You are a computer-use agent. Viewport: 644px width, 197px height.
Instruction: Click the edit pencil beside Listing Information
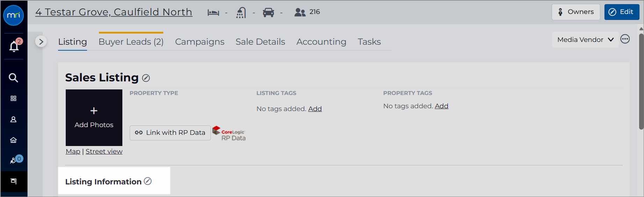pyautogui.click(x=148, y=181)
